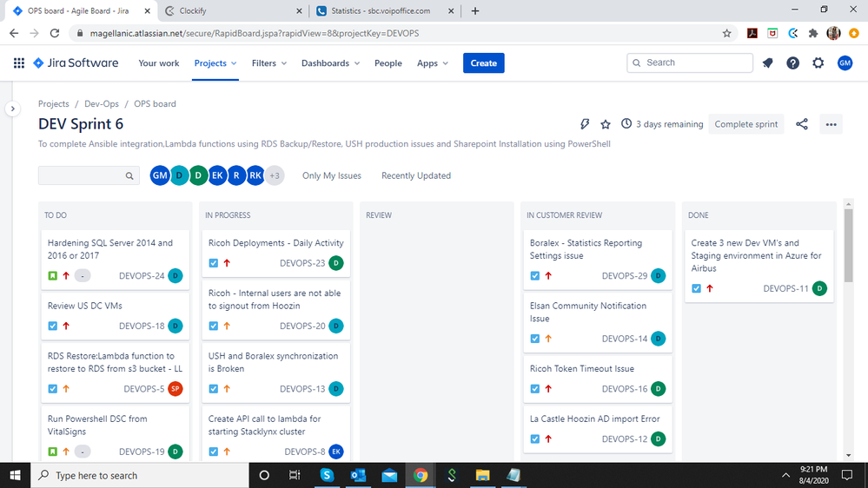Click the EK avatar on DEVOPS-8
Viewport: 868px width, 488px height.
[x=336, y=452]
